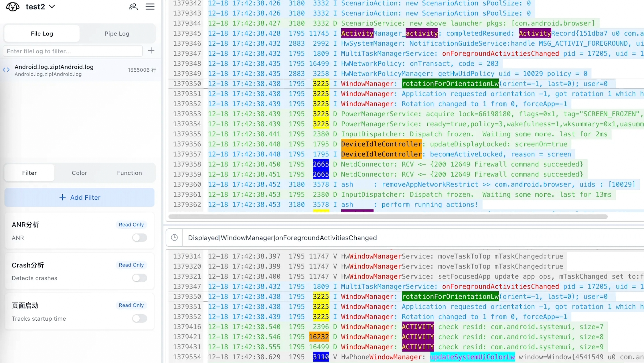Select line 1379314 in lower results pane

coord(406,256)
